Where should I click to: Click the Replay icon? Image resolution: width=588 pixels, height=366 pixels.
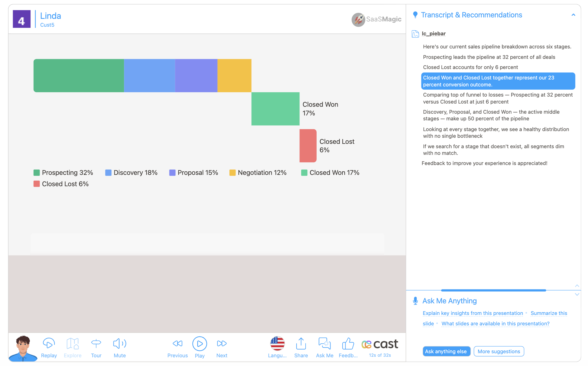49,344
